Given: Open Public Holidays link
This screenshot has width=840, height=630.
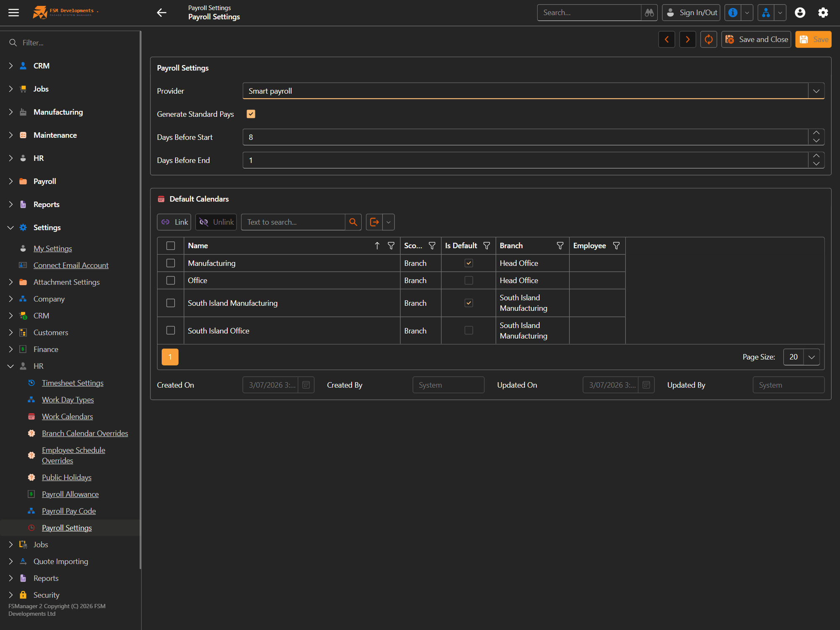Looking at the screenshot, I should click(66, 478).
